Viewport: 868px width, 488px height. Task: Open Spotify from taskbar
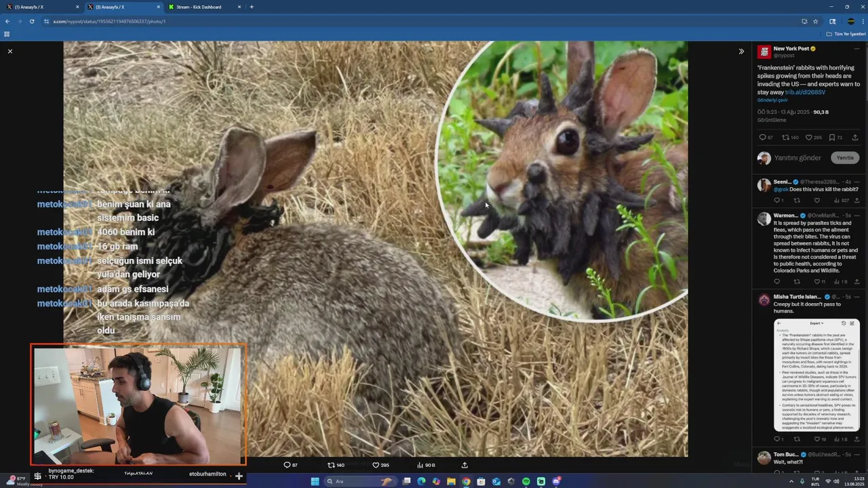[x=526, y=481]
